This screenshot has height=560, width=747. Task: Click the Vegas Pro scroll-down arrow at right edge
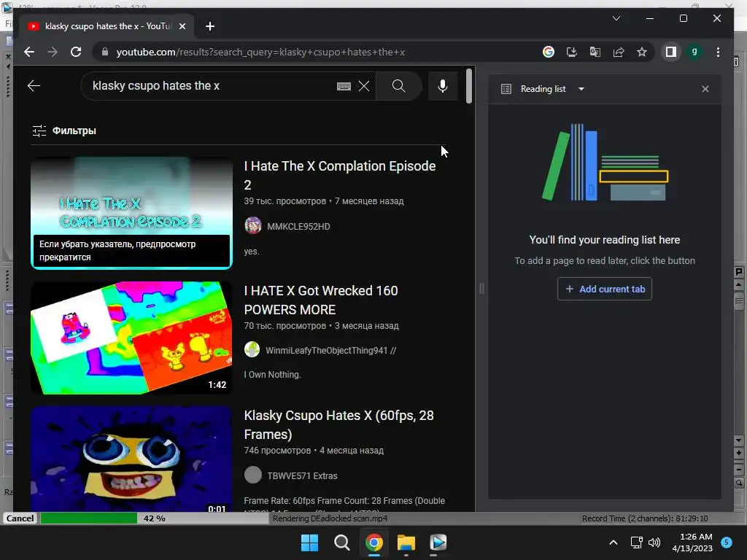pyautogui.click(x=738, y=440)
